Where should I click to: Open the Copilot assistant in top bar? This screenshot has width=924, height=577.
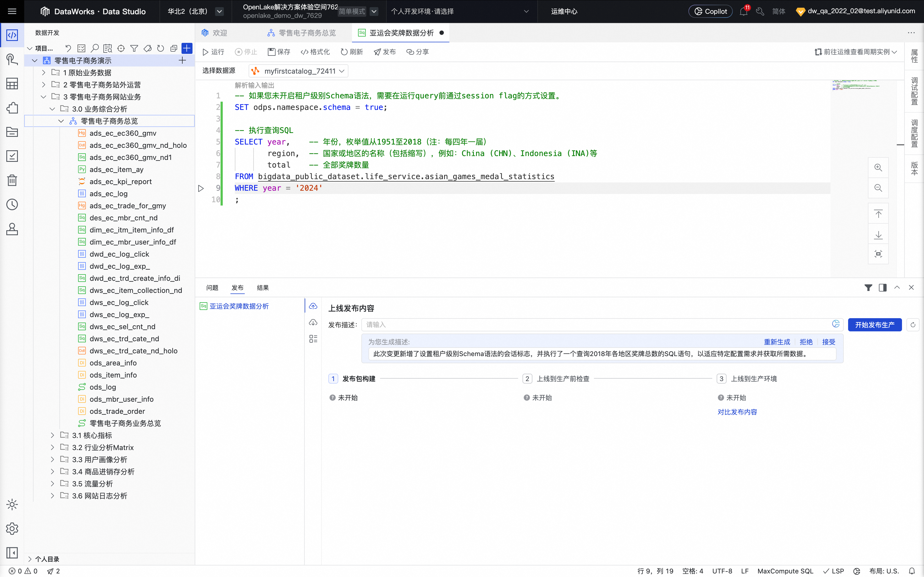(x=710, y=11)
